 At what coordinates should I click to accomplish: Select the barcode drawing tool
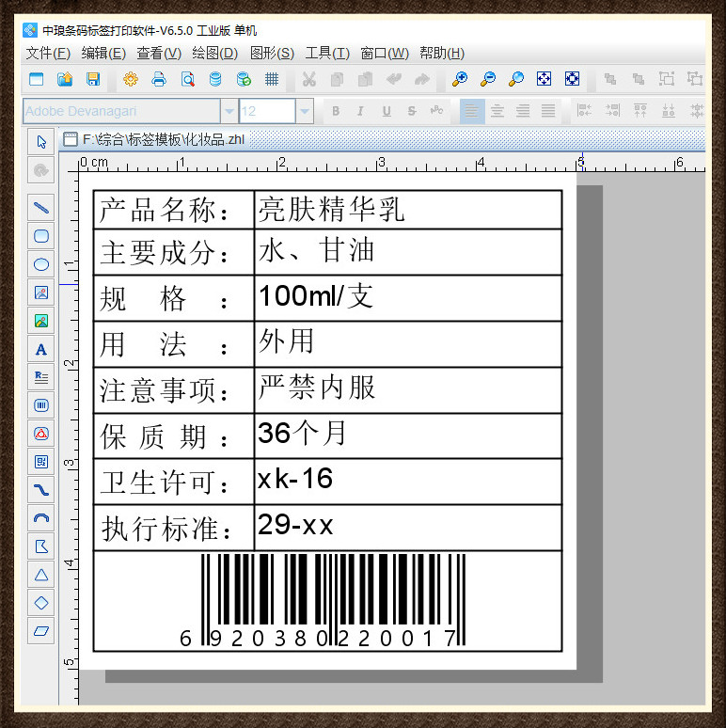tap(41, 405)
